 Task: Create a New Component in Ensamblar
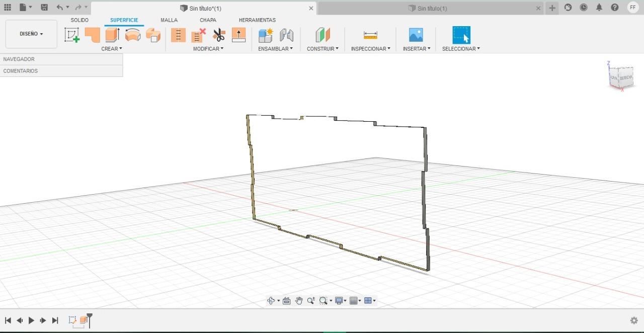(x=265, y=35)
